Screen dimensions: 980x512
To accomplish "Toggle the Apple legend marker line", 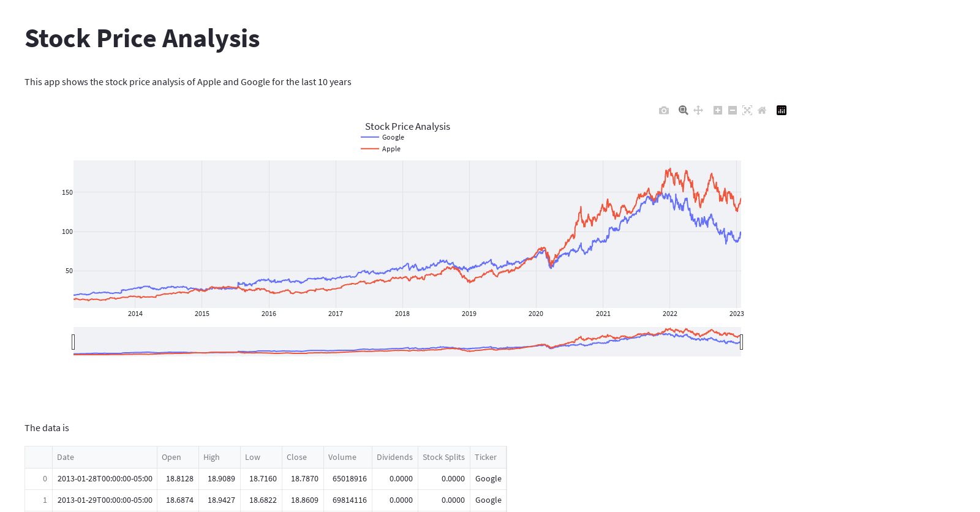I will click(369, 148).
